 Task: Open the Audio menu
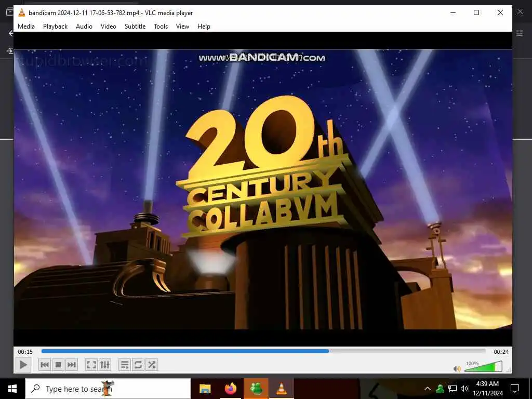[84, 26]
